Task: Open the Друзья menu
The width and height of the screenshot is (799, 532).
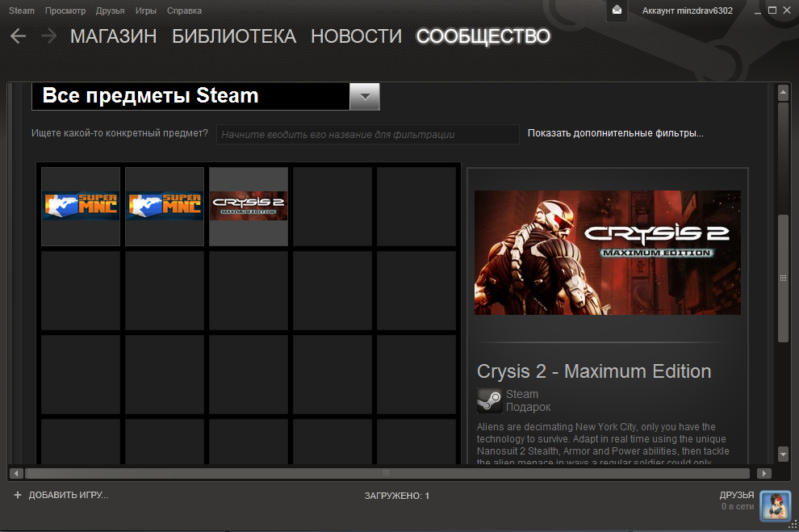Action: 110,10
